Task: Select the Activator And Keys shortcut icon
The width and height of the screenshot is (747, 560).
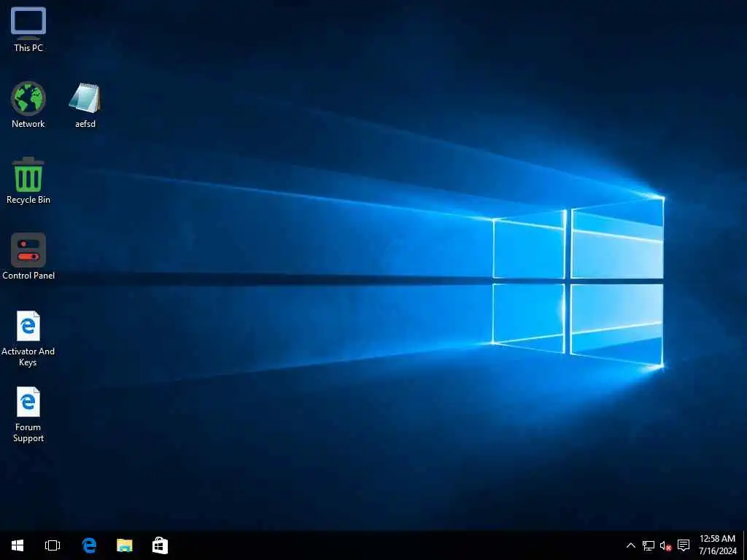Action: click(28, 326)
